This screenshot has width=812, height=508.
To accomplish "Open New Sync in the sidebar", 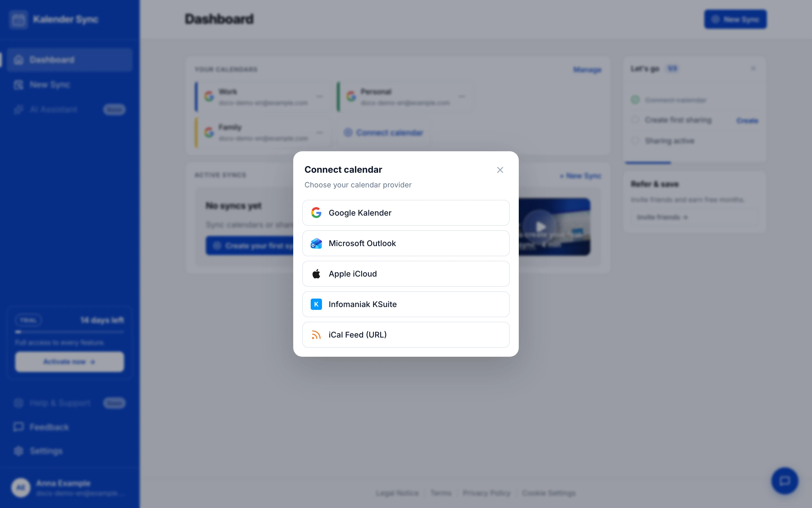I will [x=69, y=85].
